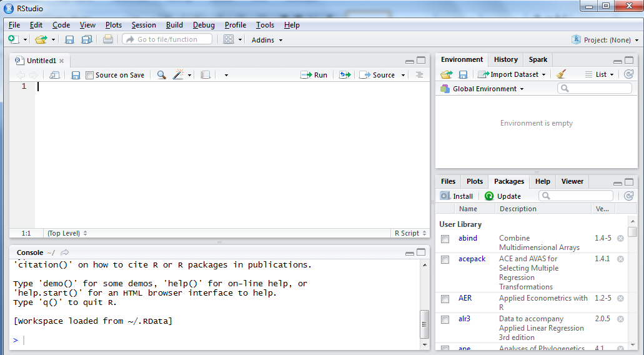Clear environment objects with broom icon

click(x=561, y=74)
